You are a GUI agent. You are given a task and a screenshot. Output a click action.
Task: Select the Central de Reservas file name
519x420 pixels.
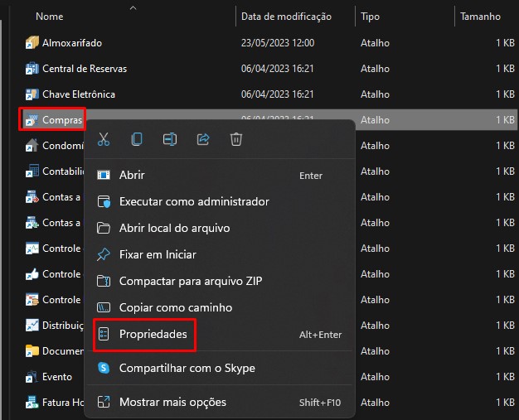click(x=85, y=69)
